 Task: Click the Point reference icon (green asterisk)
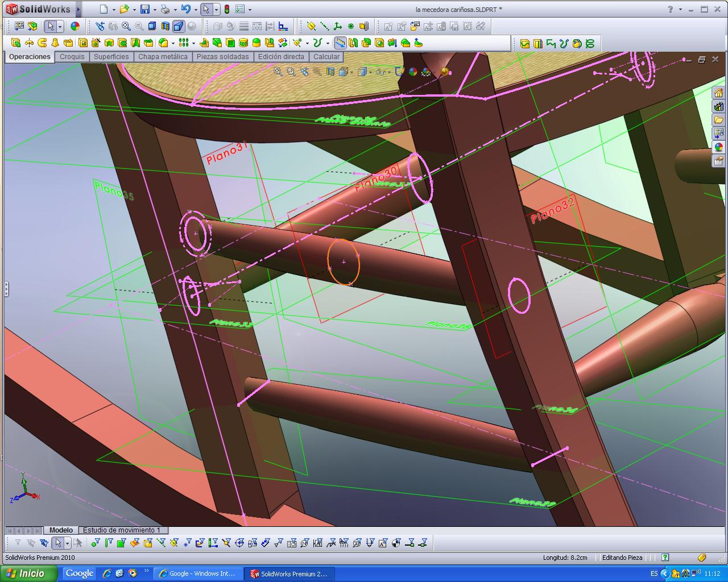coord(351,26)
